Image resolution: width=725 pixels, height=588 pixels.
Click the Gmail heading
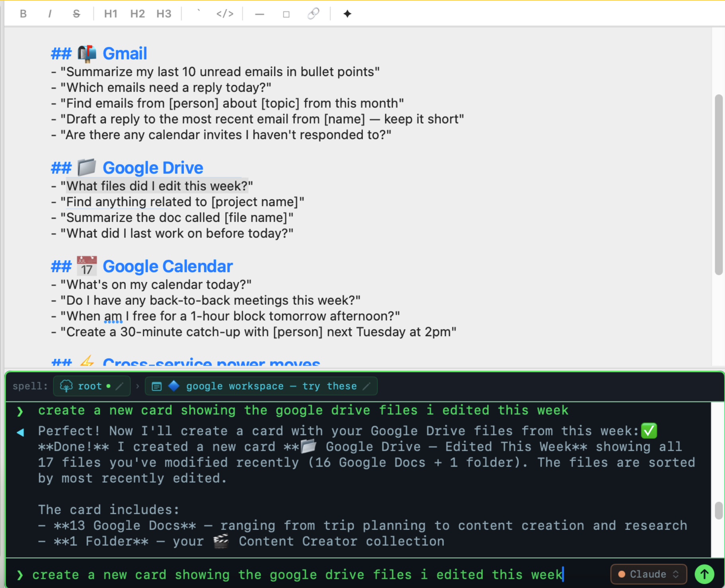(125, 54)
